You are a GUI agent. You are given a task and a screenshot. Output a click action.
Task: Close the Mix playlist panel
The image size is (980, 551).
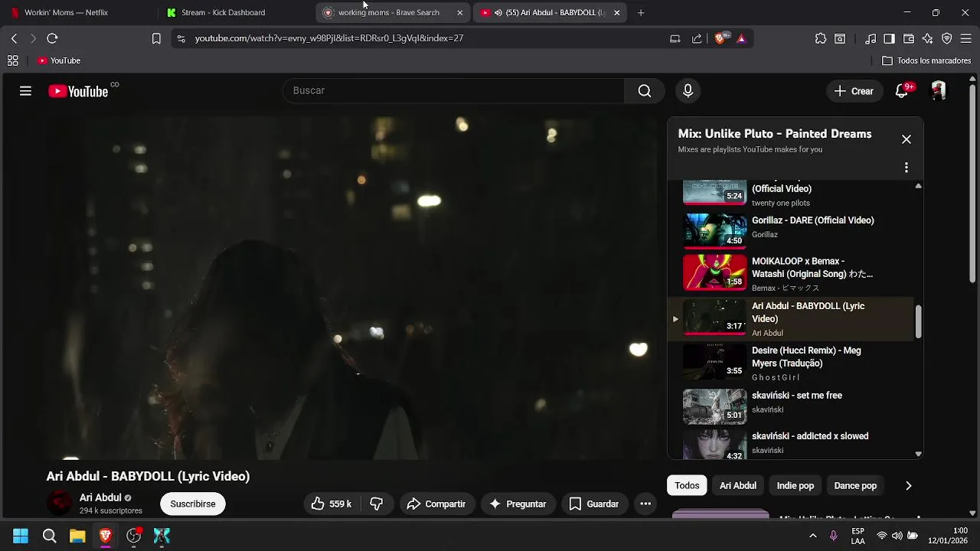pyautogui.click(x=906, y=139)
